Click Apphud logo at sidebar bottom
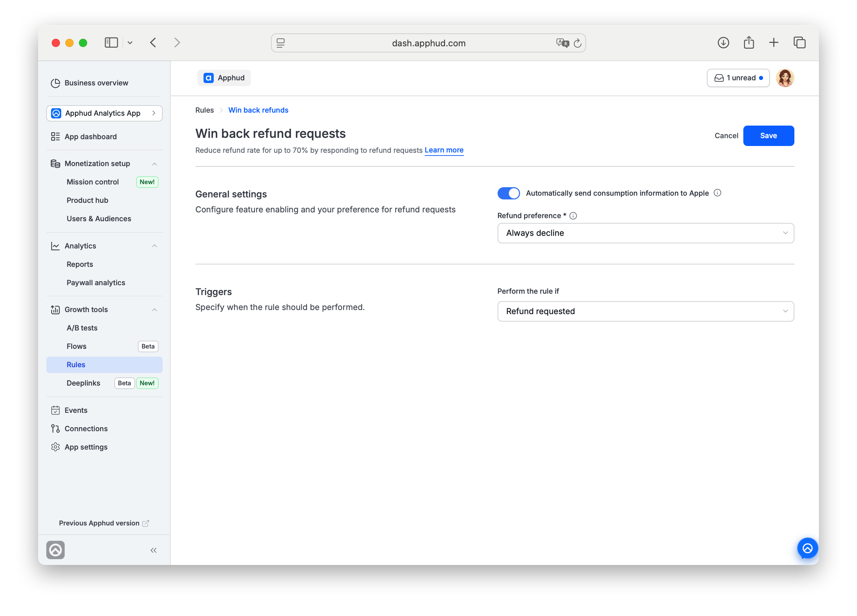The image size is (857, 616). pyautogui.click(x=55, y=550)
